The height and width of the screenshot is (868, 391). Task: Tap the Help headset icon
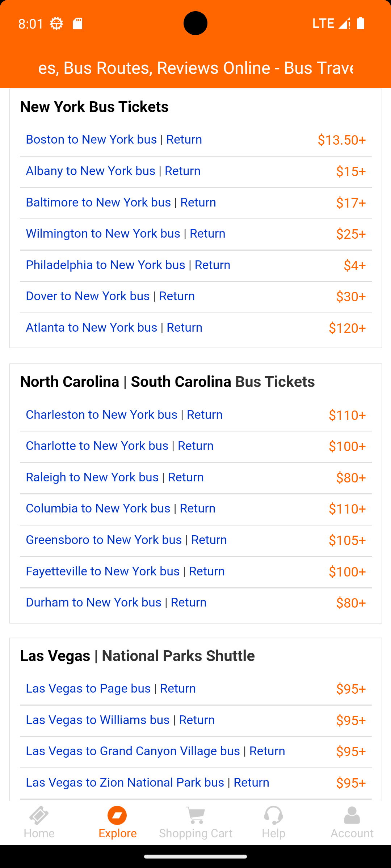click(274, 816)
